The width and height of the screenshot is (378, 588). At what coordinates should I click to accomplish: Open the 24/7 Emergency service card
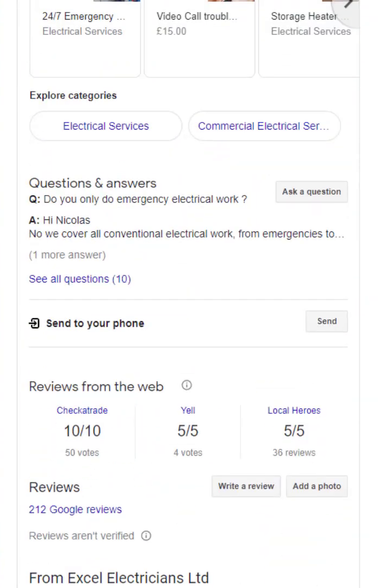pos(85,38)
